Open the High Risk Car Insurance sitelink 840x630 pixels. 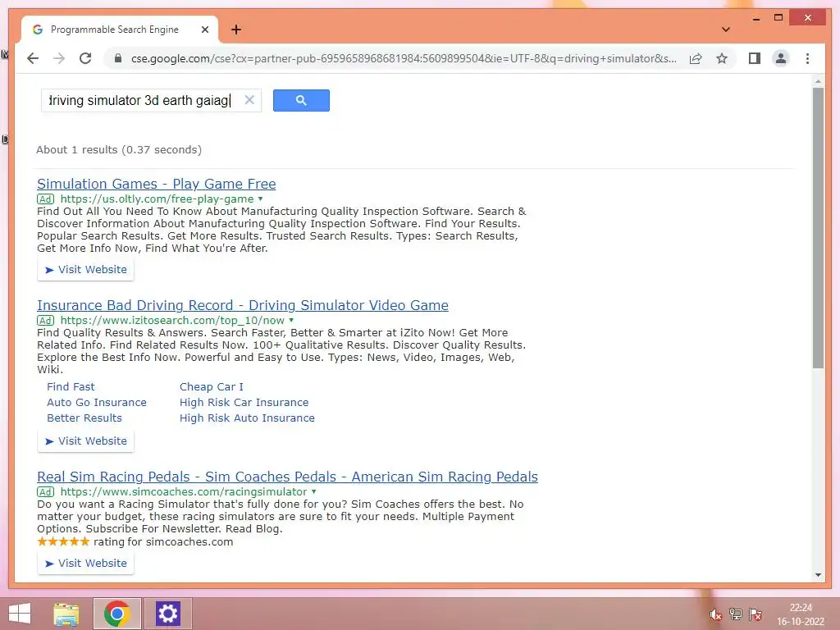point(244,402)
